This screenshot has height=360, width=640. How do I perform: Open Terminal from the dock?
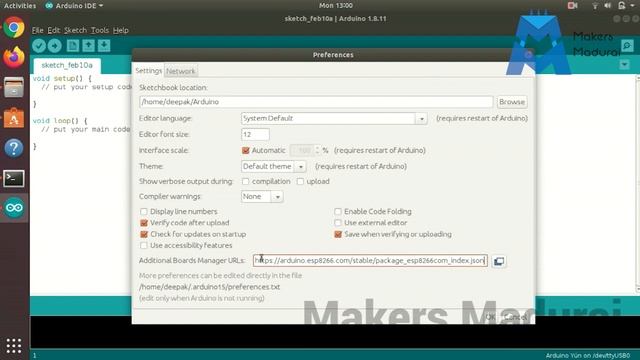point(14,178)
